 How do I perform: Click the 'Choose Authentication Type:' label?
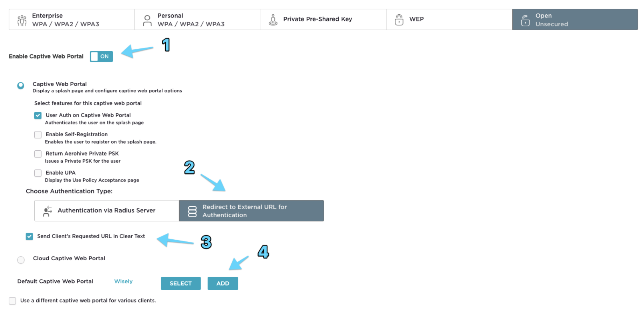point(69,191)
